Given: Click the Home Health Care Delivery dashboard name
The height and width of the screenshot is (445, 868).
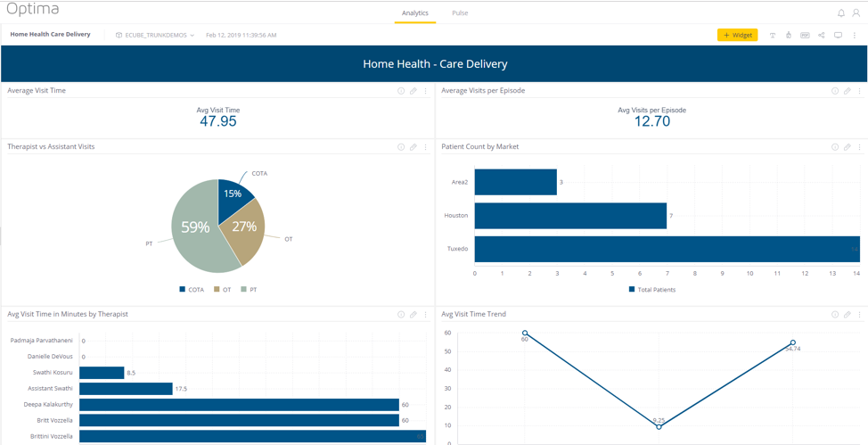Looking at the screenshot, I should point(51,35).
